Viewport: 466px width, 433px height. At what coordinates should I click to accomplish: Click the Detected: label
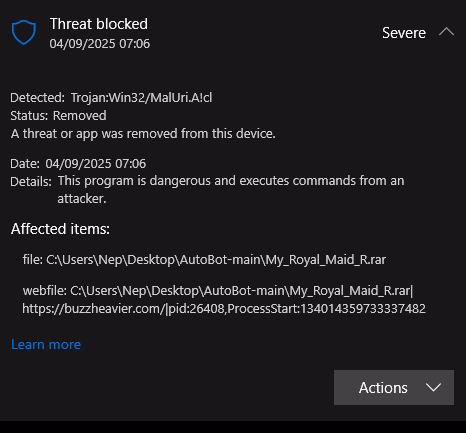coord(37,98)
